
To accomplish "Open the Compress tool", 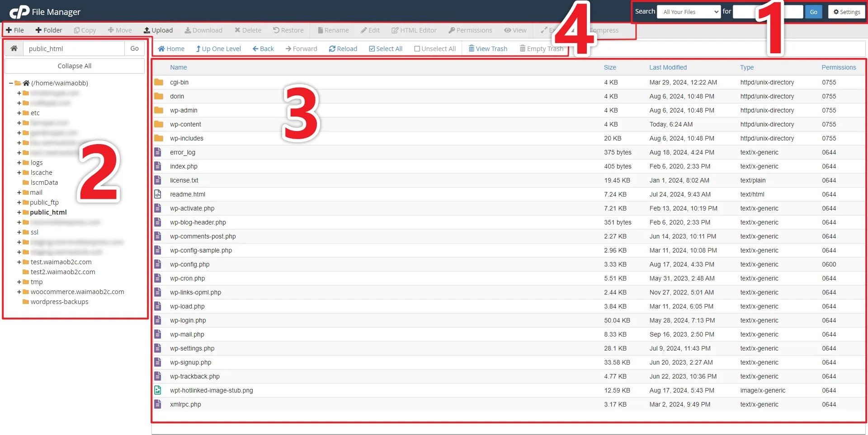I will [x=605, y=30].
